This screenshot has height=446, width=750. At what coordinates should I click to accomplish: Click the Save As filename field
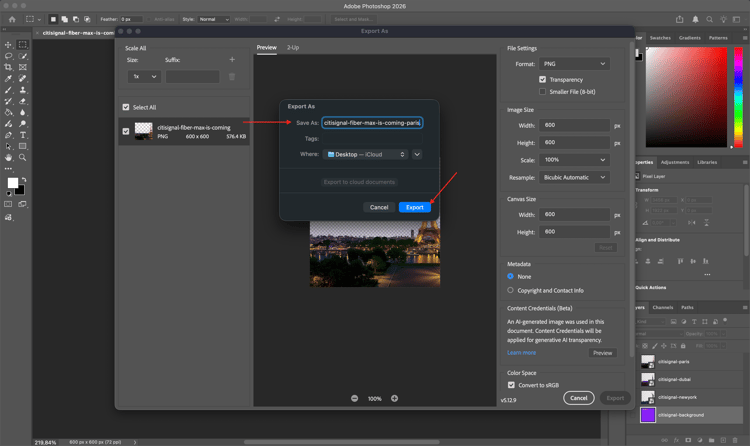point(372,123)
